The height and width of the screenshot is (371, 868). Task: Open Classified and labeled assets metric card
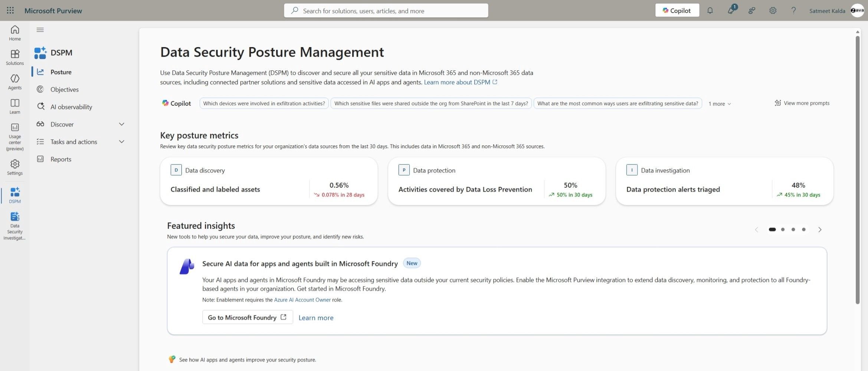[x=269, y=181]
